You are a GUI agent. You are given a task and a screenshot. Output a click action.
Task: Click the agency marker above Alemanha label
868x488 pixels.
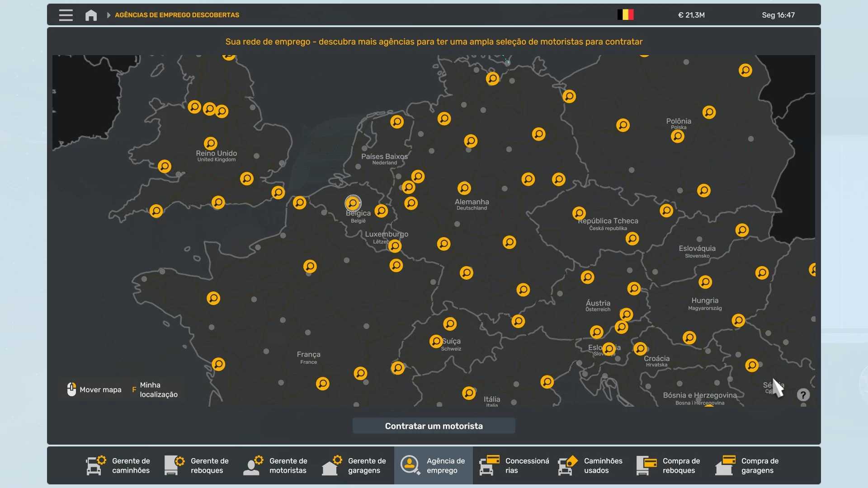464,188
